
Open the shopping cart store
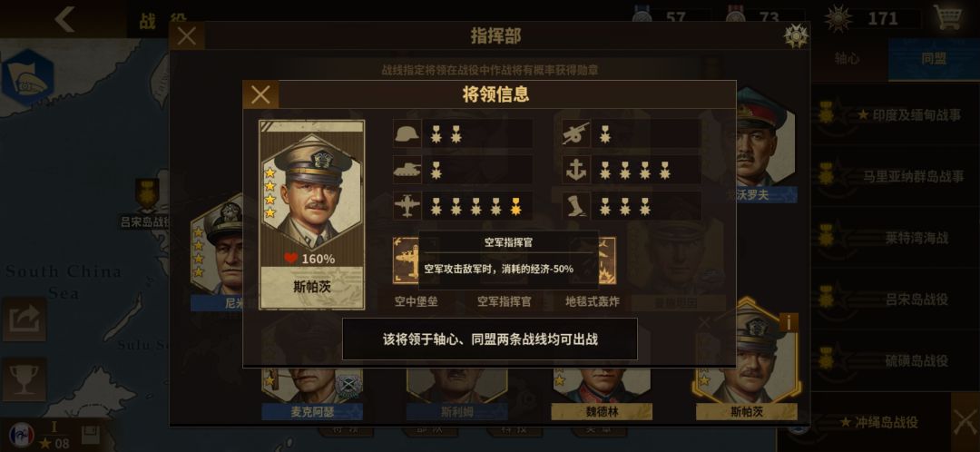click(x=948, y=17)
